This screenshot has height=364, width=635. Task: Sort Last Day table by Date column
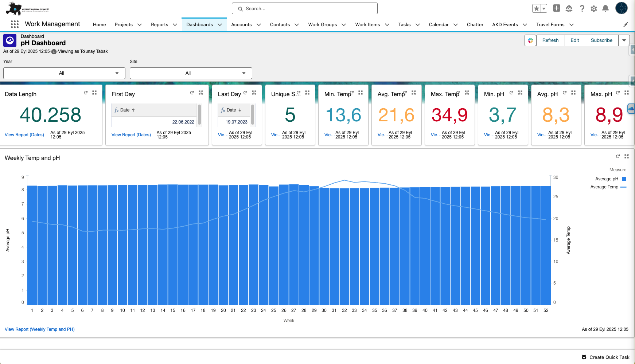coord(234,110)
